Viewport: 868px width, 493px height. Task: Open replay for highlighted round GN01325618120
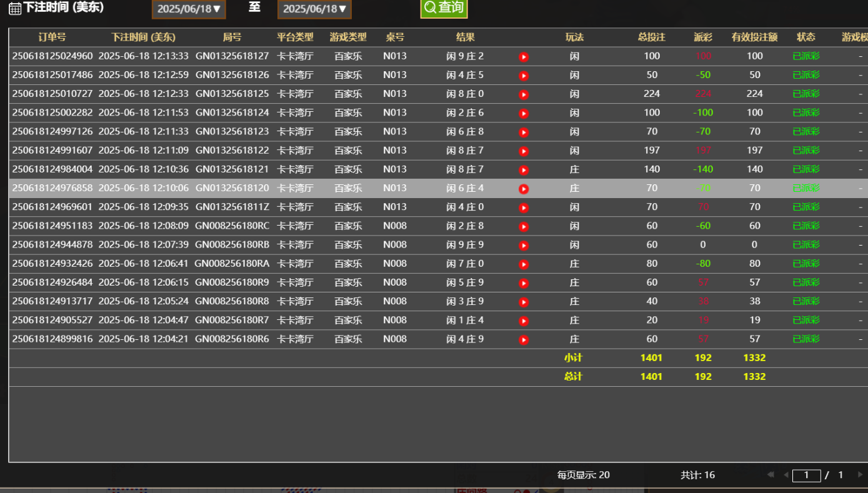click(x=524, y=189)
